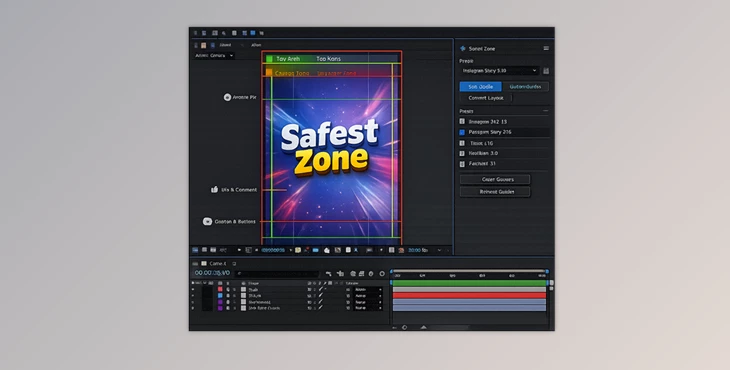Click the work area bar above time ruler
Viewport: 730px width, 370px height.
pos(469,271)
